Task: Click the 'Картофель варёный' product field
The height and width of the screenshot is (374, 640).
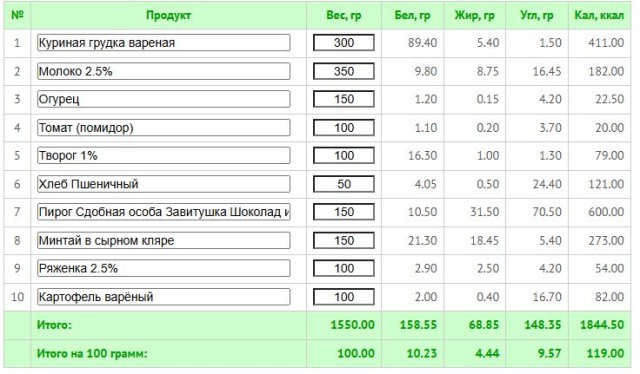Action: (164, 297)
